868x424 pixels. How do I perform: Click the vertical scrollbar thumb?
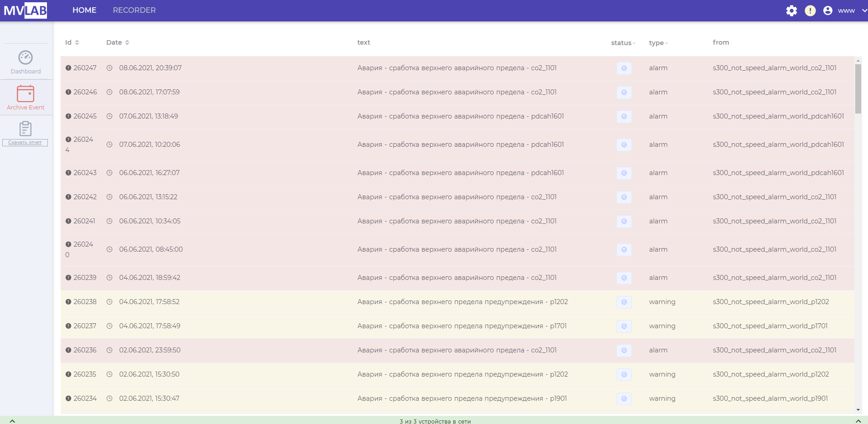point(858,89)
